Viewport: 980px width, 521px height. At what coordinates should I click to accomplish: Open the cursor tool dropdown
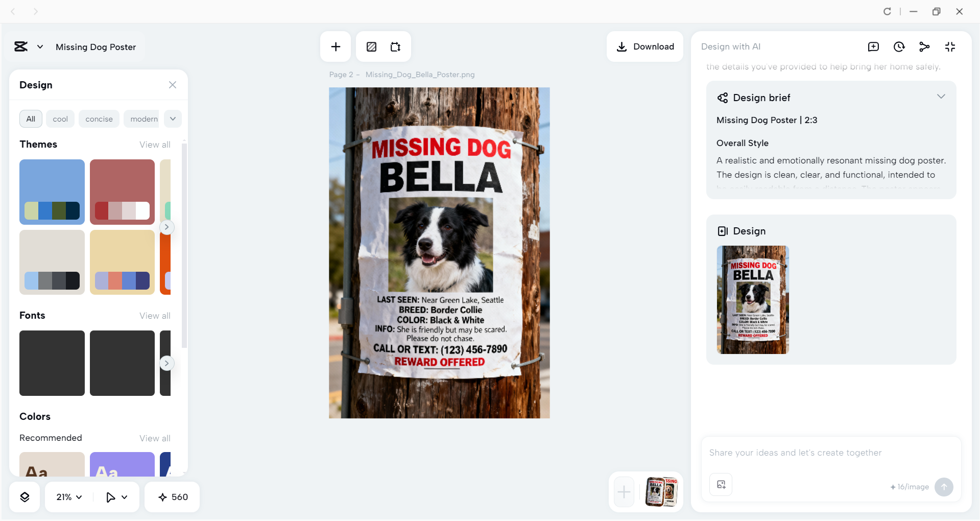116,496
